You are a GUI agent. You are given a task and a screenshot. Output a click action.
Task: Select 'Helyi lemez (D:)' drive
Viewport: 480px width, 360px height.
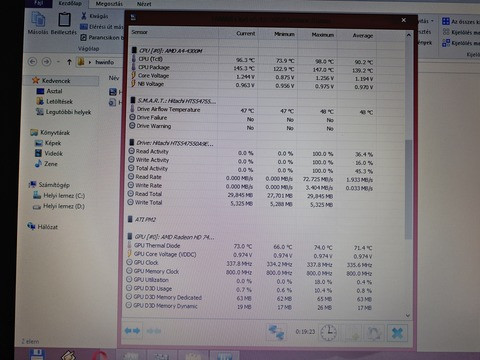(59, 206)
